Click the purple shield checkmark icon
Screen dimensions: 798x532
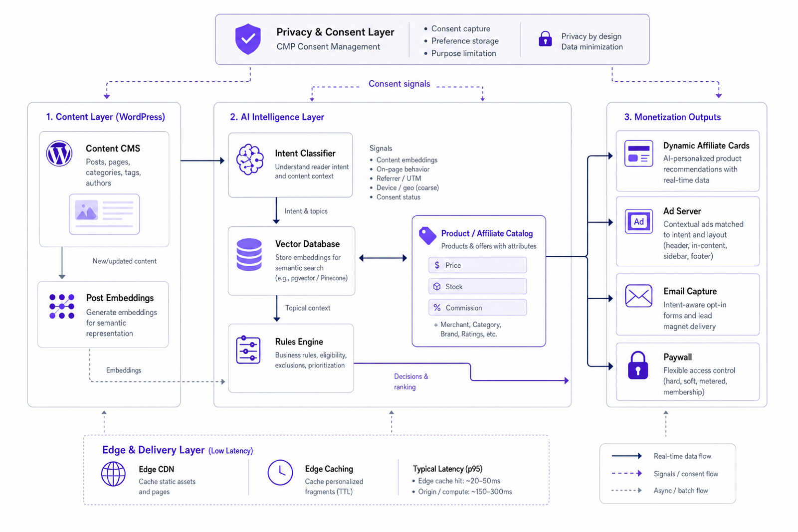point(248,39)
